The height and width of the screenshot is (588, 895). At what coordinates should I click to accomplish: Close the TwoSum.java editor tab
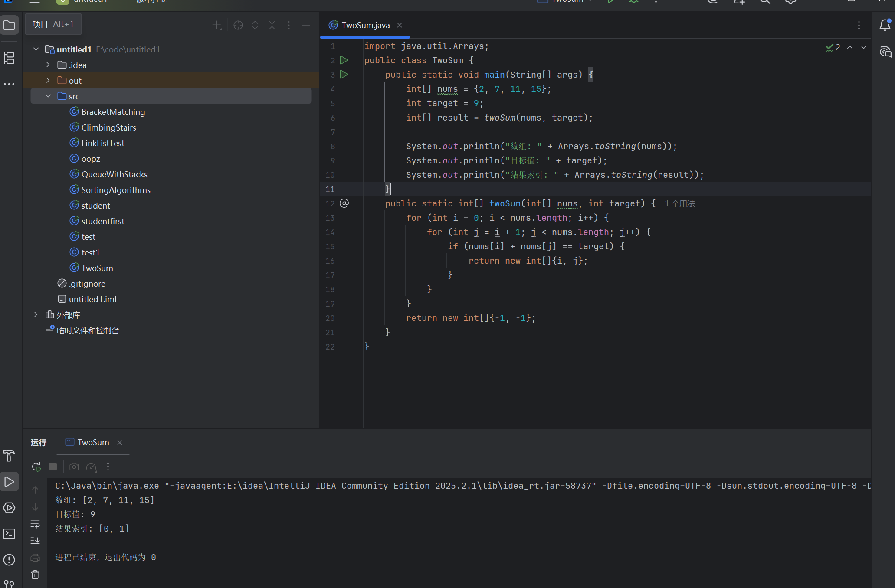(400, 25)
